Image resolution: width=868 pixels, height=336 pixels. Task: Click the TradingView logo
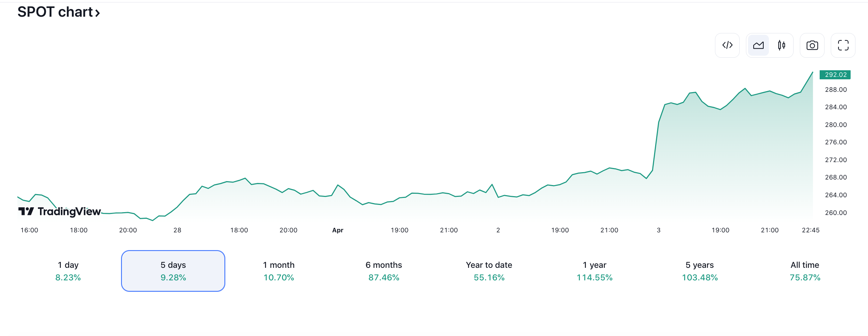(x=59, y=211)
